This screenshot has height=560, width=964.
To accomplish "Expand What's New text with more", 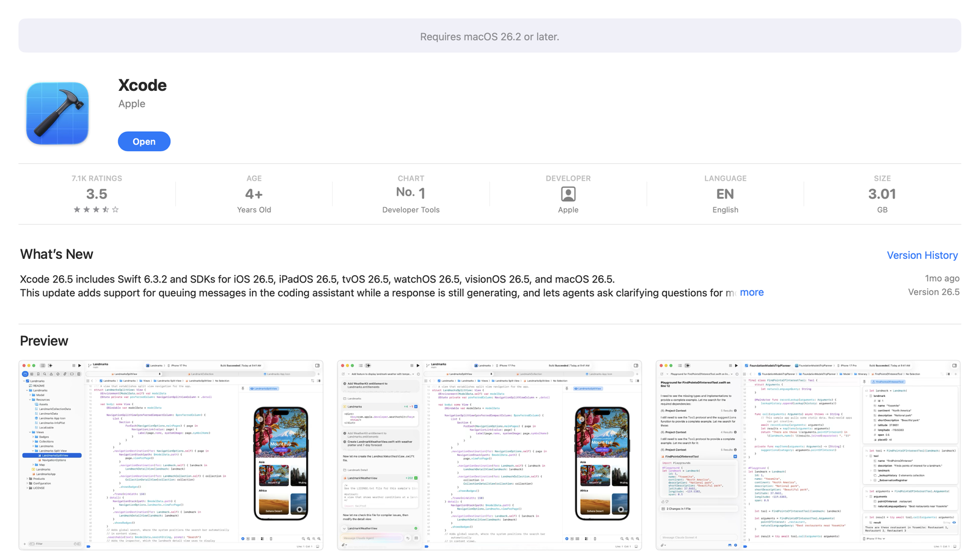I will (x=751, y=292).
